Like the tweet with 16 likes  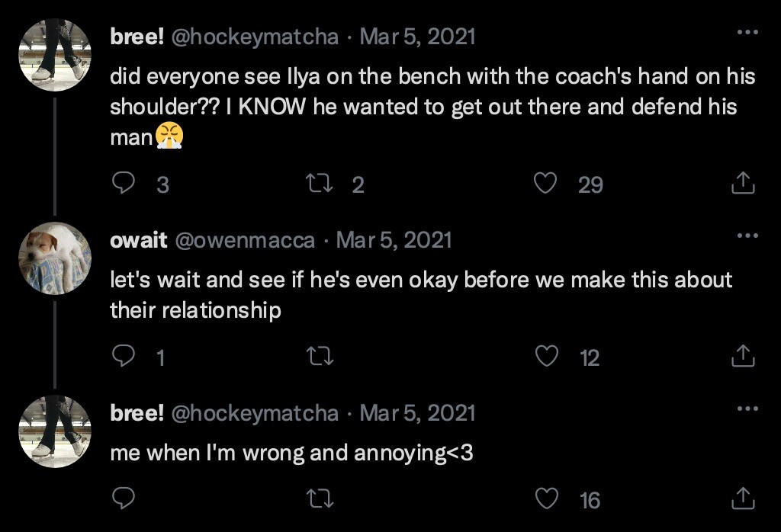point(546,499)
